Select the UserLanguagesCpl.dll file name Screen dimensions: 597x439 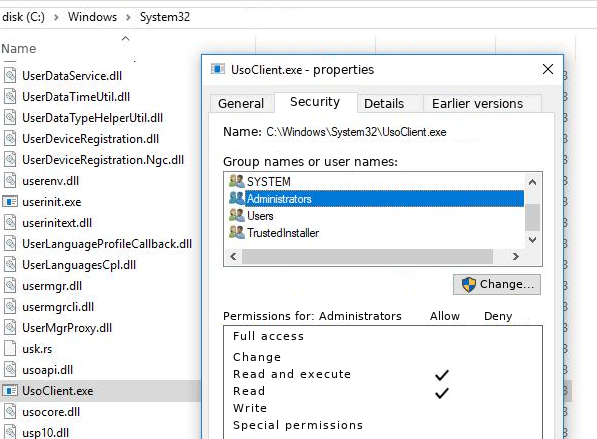(79, 265)
